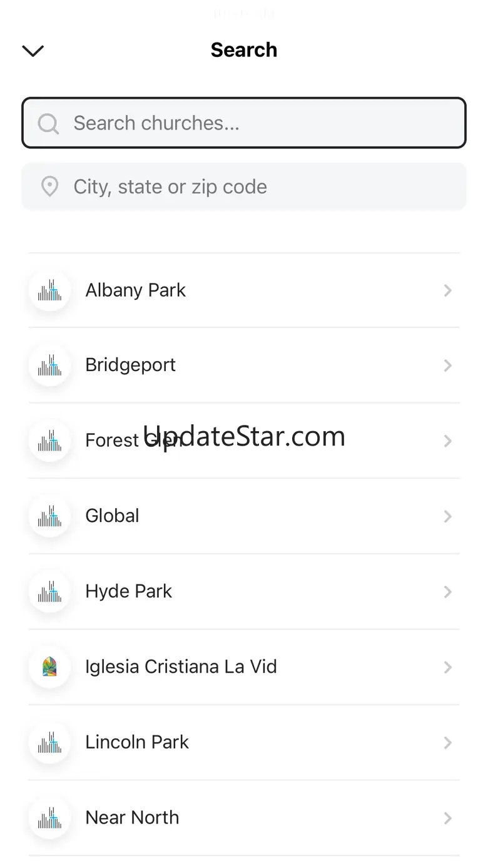Open Global using its right chevron

[x=447, y=516]
